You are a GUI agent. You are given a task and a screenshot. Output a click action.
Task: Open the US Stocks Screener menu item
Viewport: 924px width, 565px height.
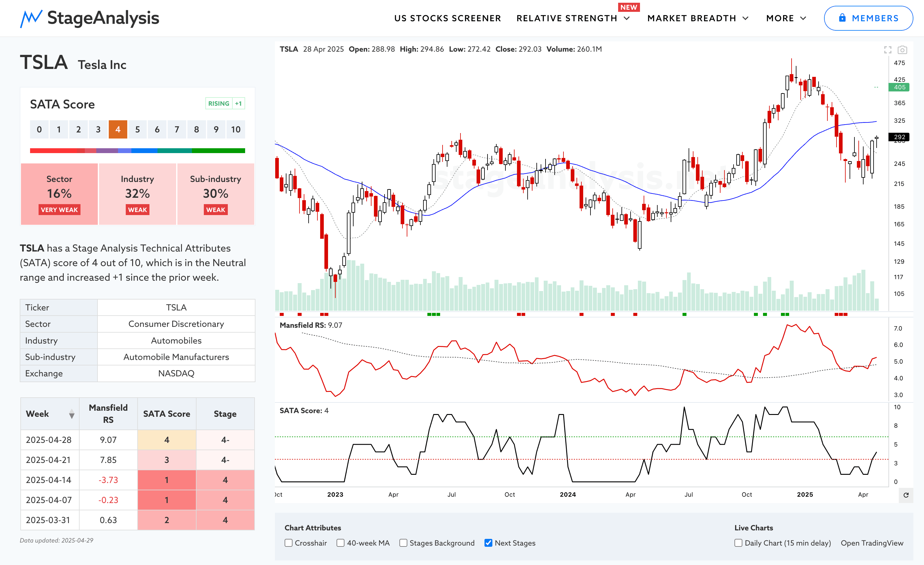[447, 18]
